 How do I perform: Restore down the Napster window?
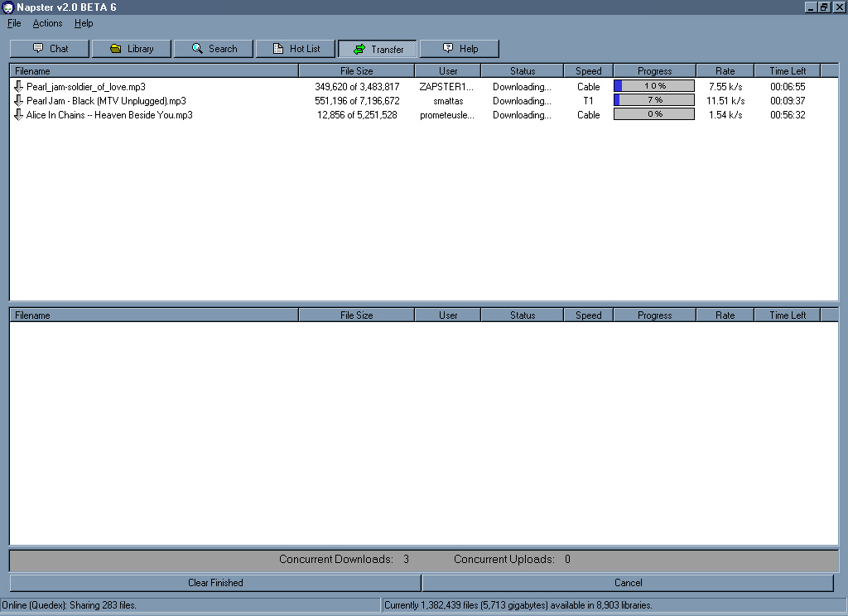pos(824,7)
